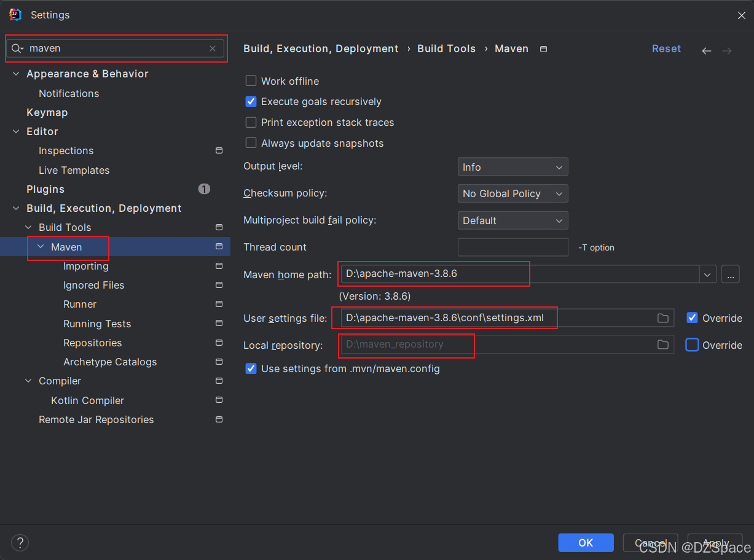Click the help question mark icon

coord(20,543)
